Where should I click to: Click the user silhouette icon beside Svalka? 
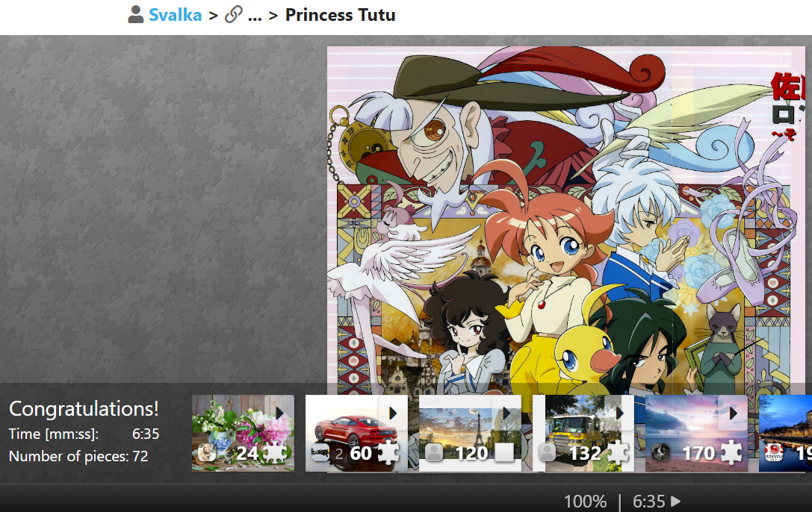click(x=136, y=14)
